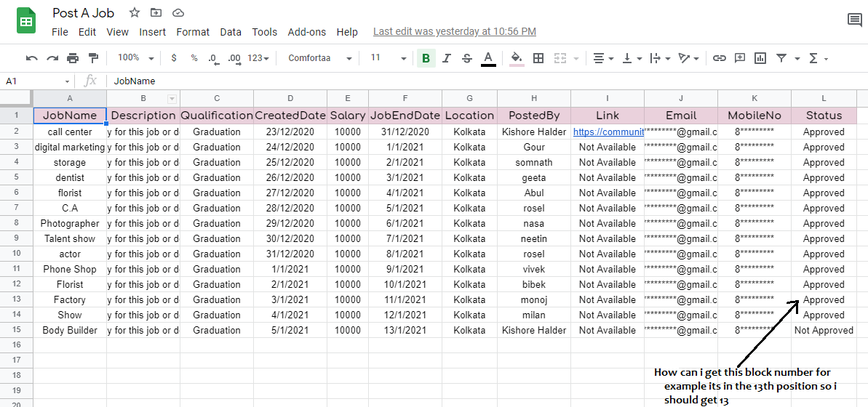Open the Add-ons menu
Viewport: 868px width, 407px height.
(x=306, y=32)
